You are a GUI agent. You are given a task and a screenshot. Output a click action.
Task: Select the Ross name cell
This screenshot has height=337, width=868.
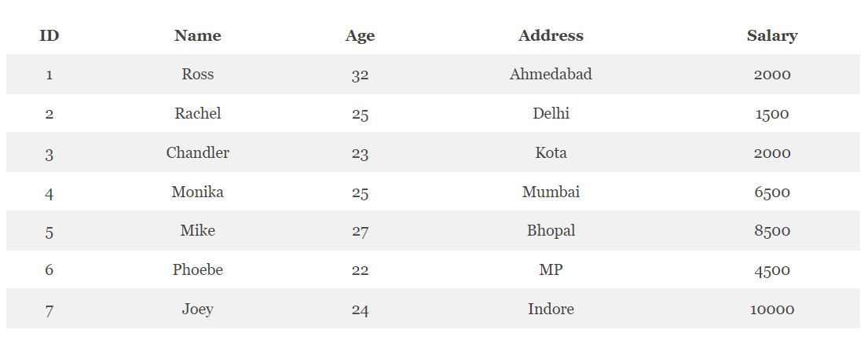[198, 74]
